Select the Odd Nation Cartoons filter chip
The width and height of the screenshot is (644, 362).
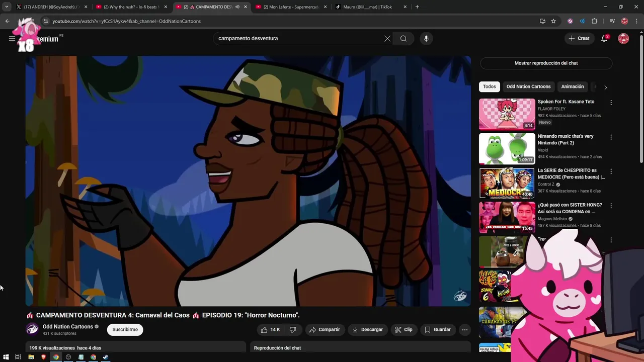click(x=528, y=86)
